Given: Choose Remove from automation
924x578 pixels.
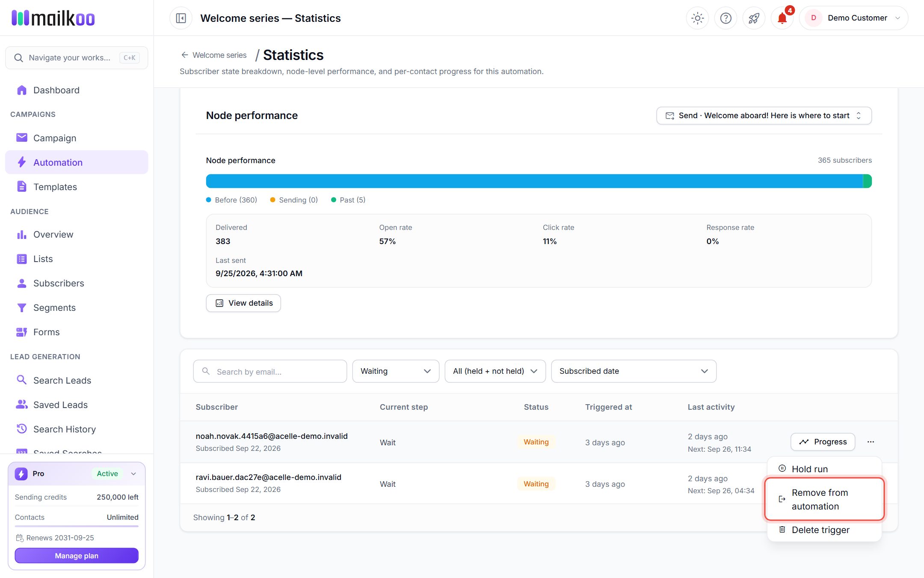Looking at the screenshot, I should coord(824,499).
